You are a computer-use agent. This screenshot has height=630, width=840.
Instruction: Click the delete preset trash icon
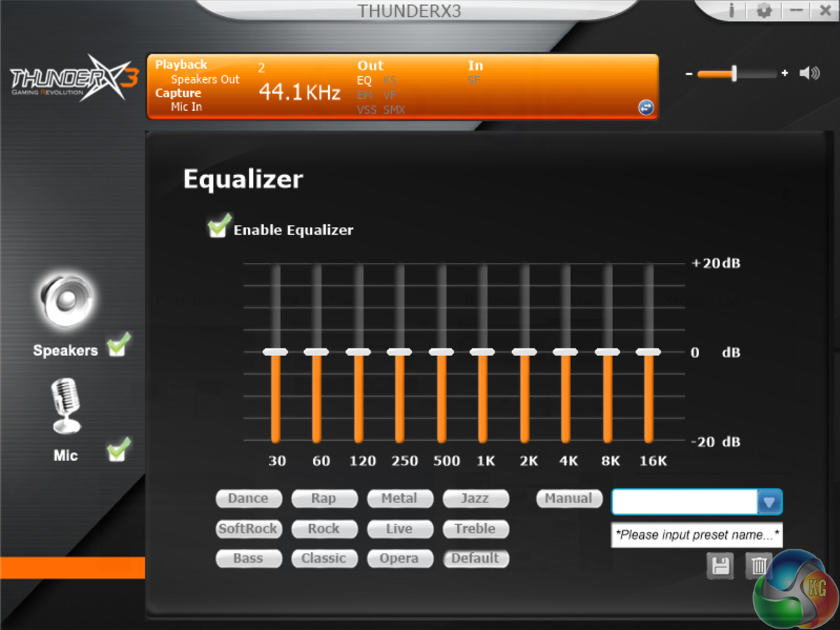(x=758, y=566)
